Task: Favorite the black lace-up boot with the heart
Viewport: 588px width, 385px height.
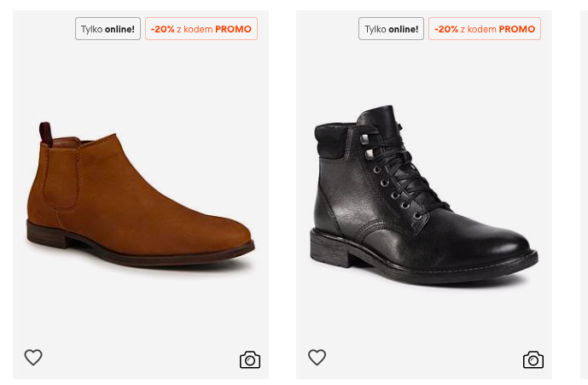Action: 317,358
